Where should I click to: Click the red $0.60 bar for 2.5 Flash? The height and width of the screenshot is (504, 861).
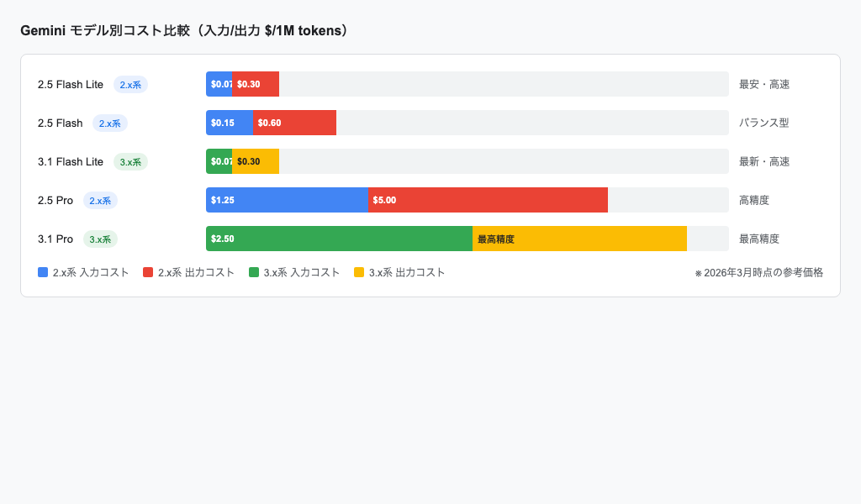tap(294, 123)
